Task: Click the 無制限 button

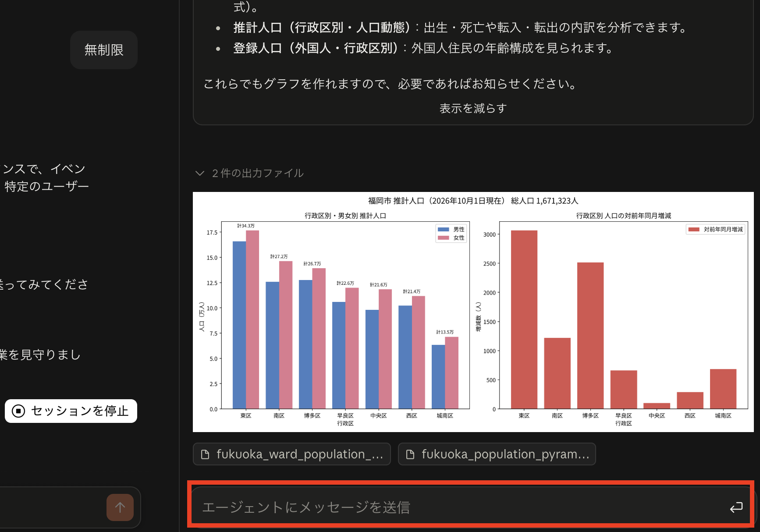Action: point(104,50)
